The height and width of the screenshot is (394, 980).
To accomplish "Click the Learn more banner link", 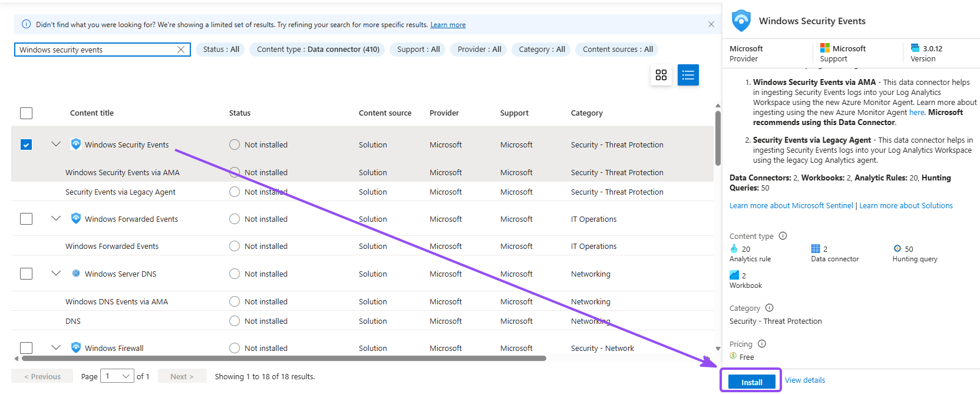I will tap(448, 25).
